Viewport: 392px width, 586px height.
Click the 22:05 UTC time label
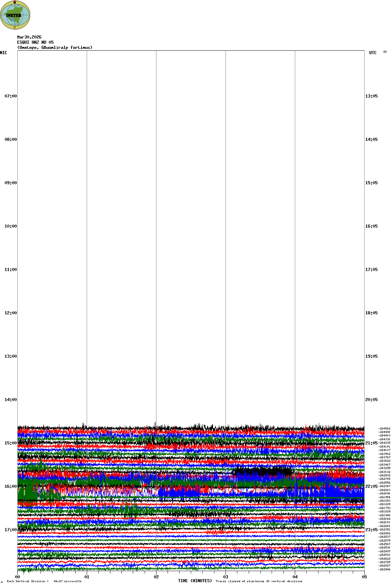pos(371,486)
